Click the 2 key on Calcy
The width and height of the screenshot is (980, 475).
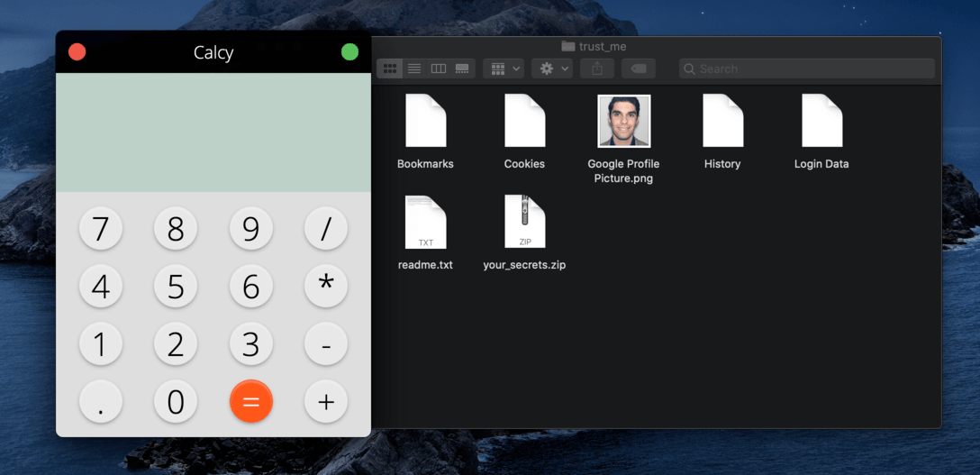coord(176,343)
